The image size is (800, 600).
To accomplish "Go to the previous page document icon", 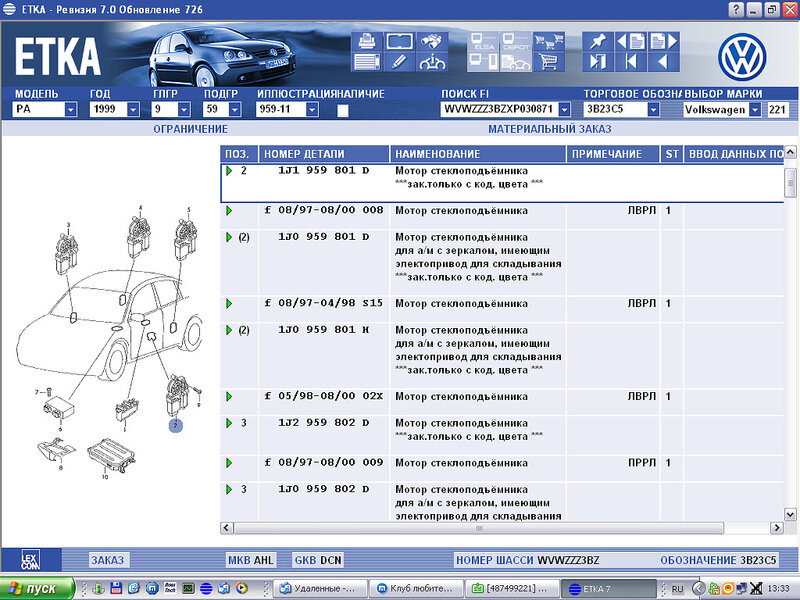I will (x=631, y=41).
